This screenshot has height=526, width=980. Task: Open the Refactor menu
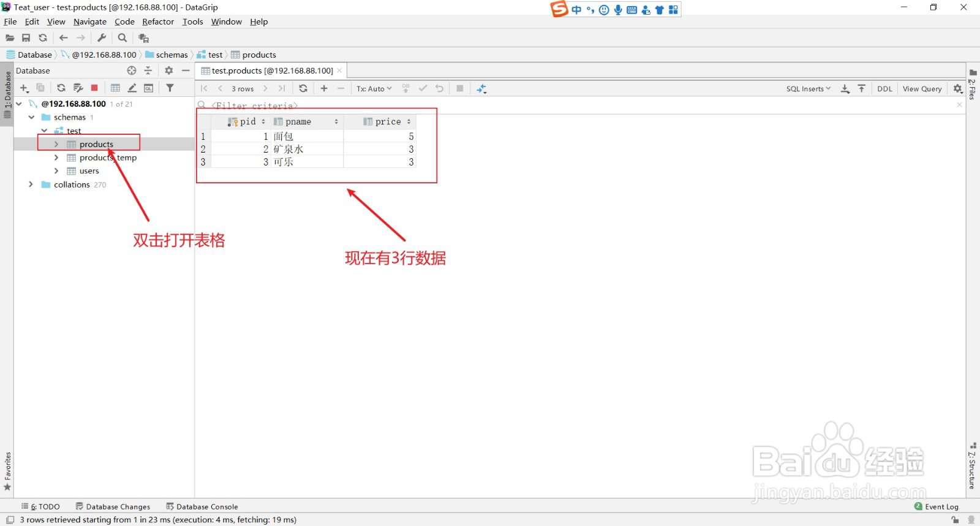[x=158, y=21]
